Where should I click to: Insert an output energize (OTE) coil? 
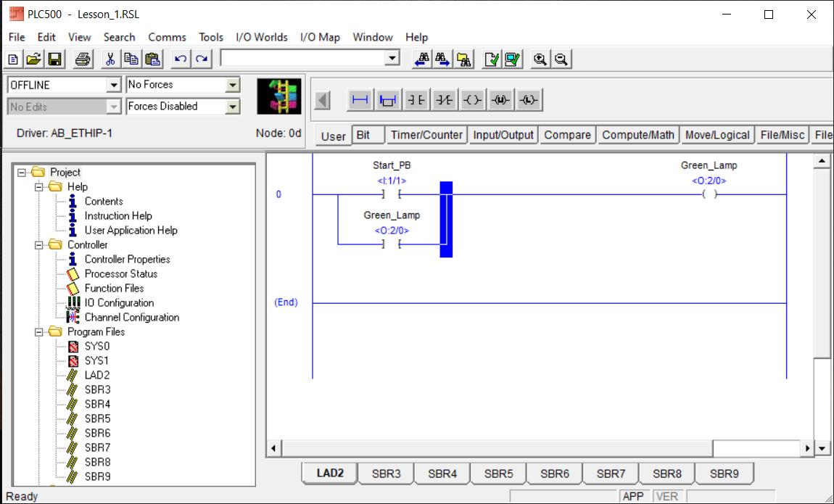click(472, 100)
